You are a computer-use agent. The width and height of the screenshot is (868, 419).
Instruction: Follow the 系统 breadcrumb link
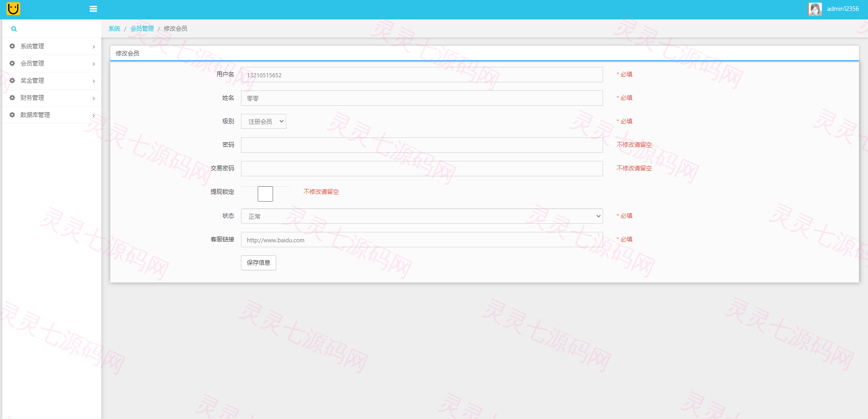(114, 28)
